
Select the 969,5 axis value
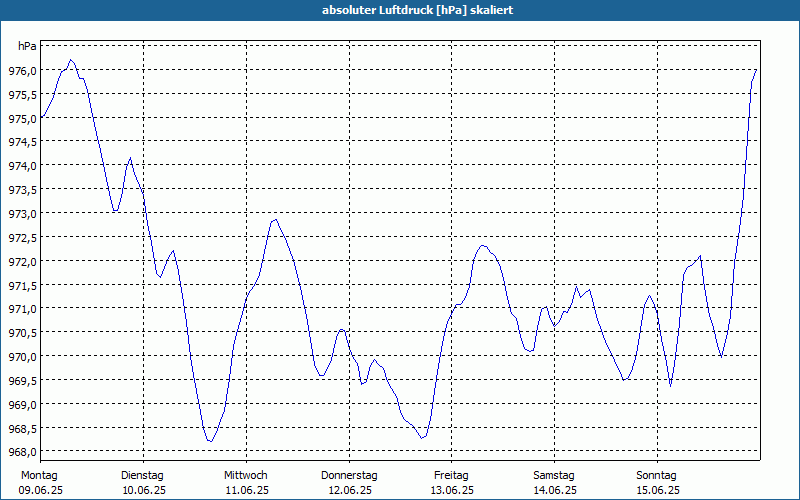pyautogui.click(x=22, y=381)
